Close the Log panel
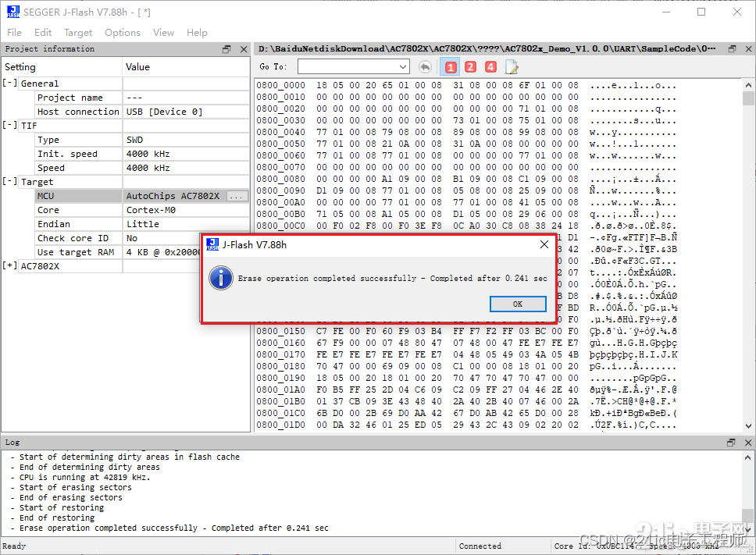The width and height of the screenshot is (756, 555). coord(748,443)
